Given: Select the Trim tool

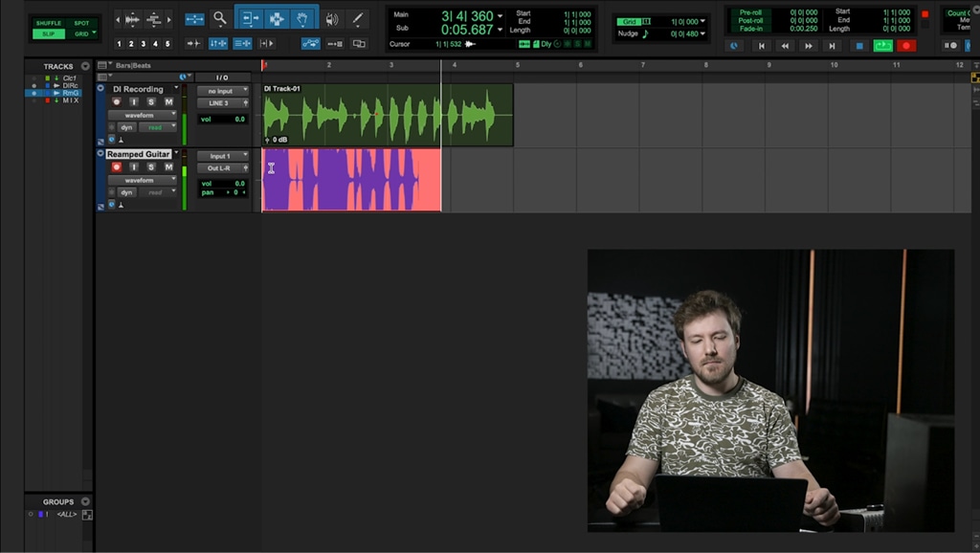Looking at the screenshot, I should pos(250,19).
